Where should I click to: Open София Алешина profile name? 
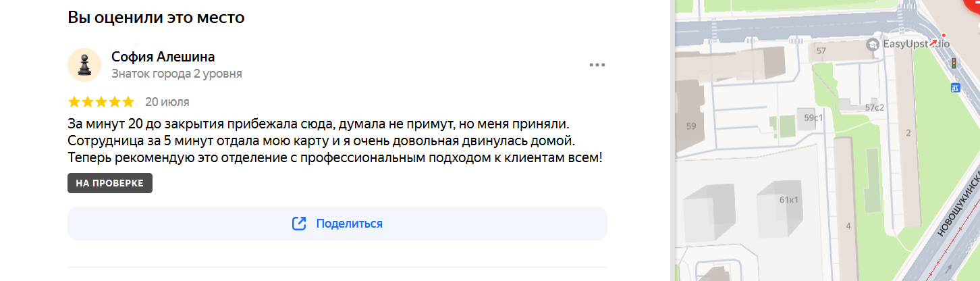click(163, 57)
